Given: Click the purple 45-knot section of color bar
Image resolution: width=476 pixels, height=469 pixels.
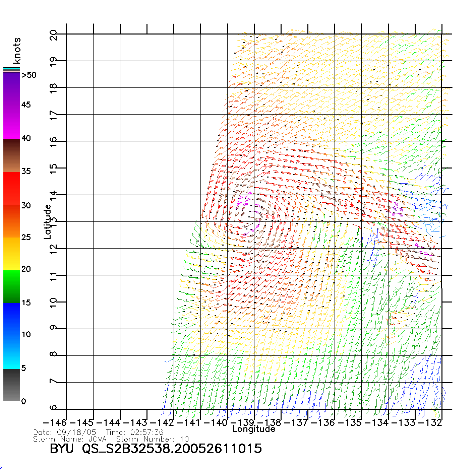Looking at the screenshot, I should pos(12,106).
